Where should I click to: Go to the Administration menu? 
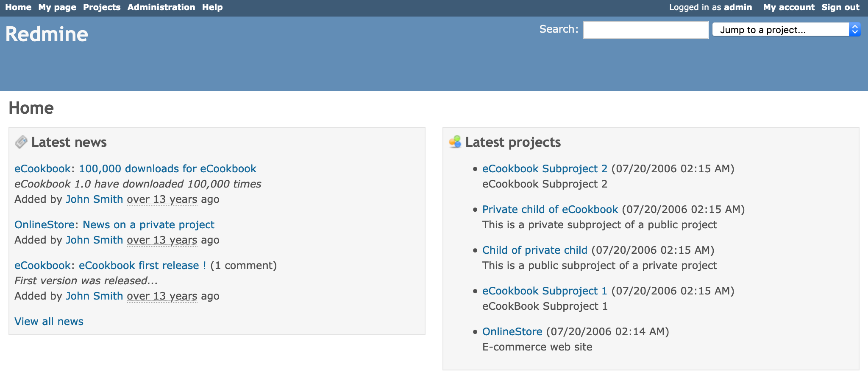click(x=161, y=7)
